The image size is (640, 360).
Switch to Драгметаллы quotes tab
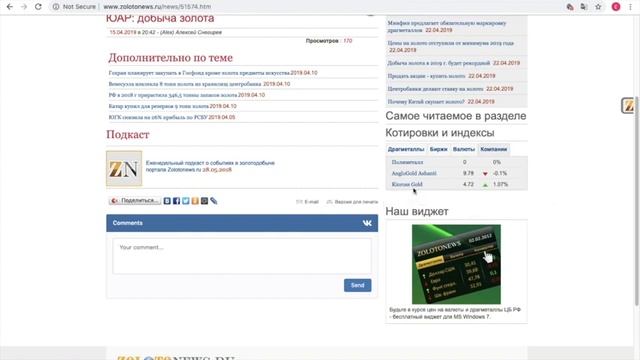[x=406, y=149]
